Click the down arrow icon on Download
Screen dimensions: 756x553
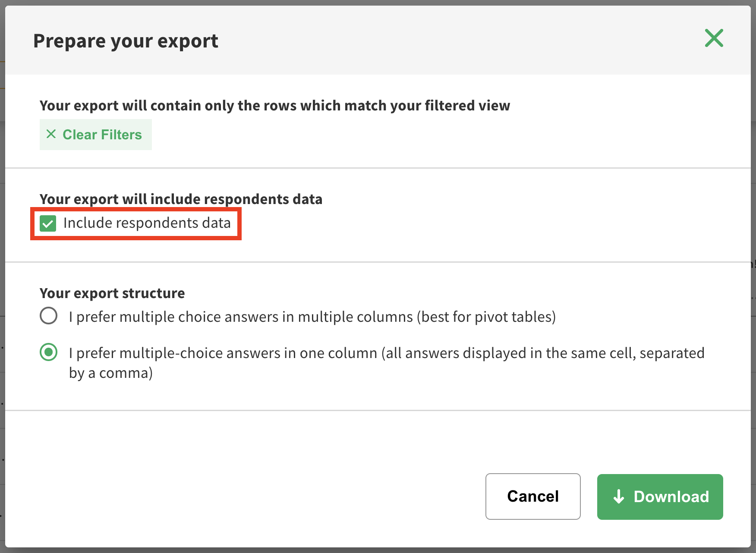point(619,496)
